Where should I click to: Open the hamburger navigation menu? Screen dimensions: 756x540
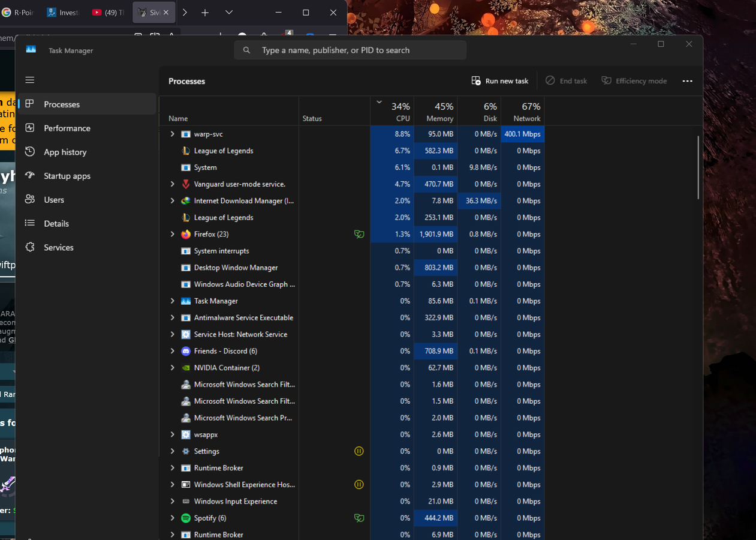30,80
